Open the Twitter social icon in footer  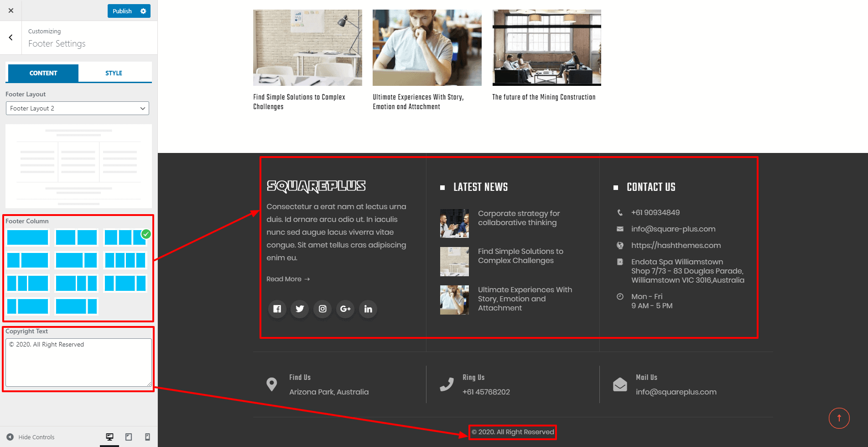(300, 309)
